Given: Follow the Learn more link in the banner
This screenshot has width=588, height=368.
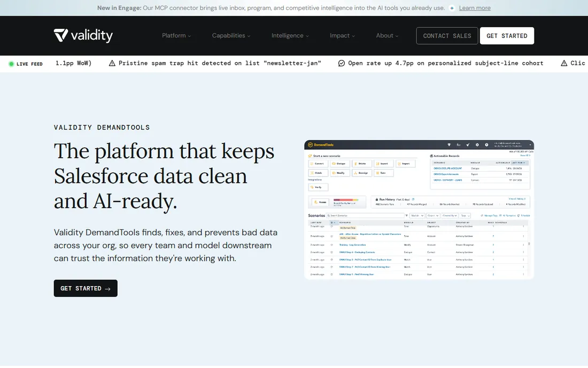Looking at the screenshot, I should click(x=475, y=8).
